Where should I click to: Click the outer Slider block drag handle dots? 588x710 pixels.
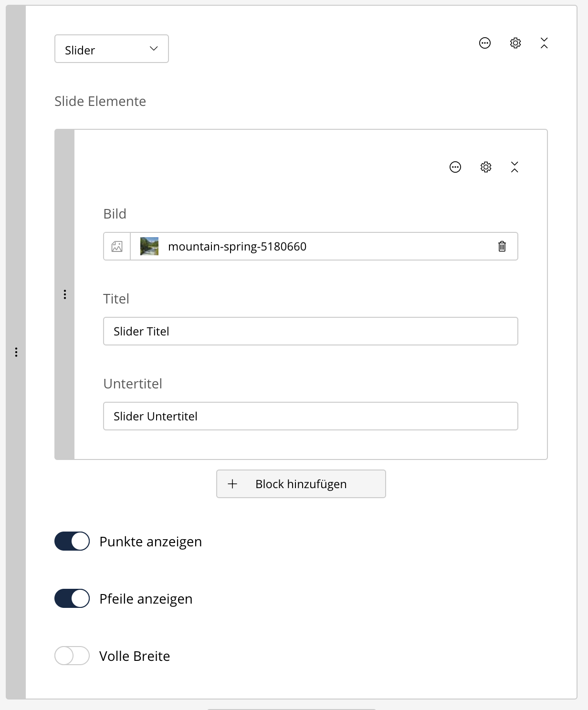(16, 352)
